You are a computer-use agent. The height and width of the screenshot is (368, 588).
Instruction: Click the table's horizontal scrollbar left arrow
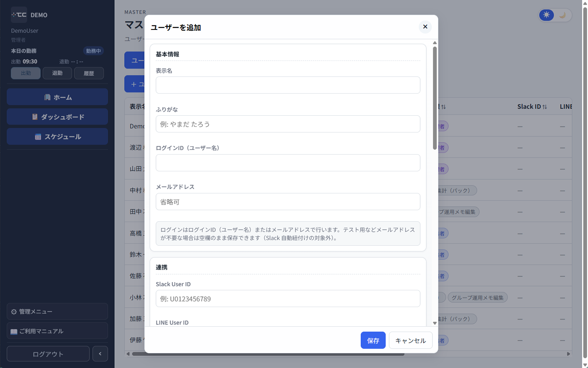[x=128, y=354]
